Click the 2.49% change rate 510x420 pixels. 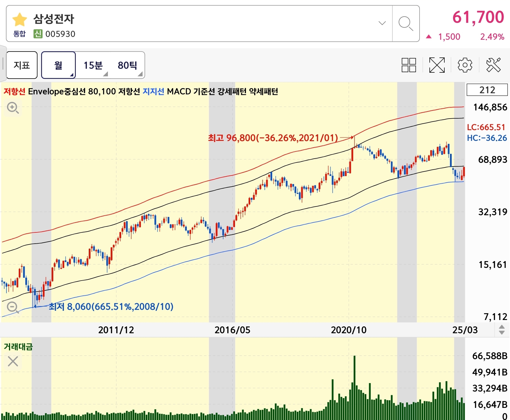(x=492, y=37)
